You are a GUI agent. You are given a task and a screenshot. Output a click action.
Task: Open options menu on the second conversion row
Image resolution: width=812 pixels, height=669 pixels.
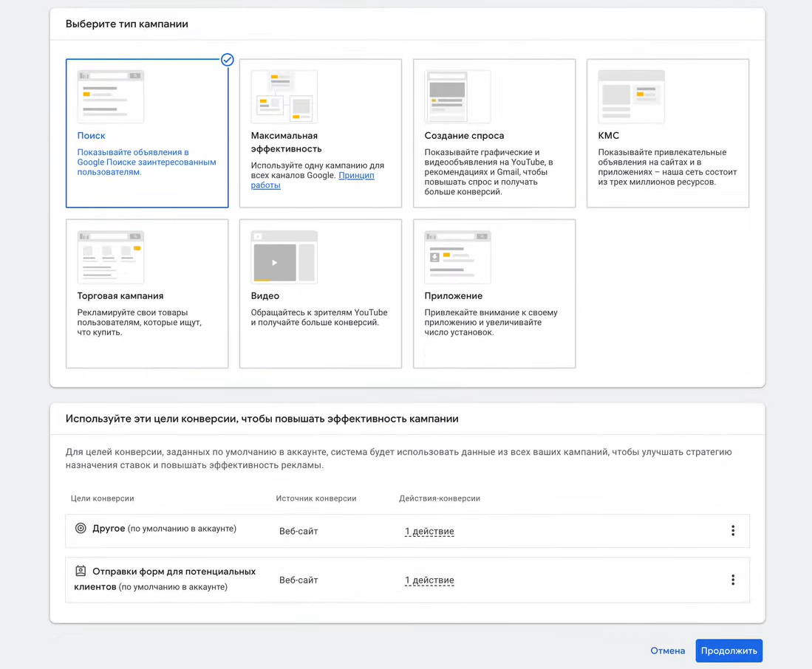pos(733,580)
